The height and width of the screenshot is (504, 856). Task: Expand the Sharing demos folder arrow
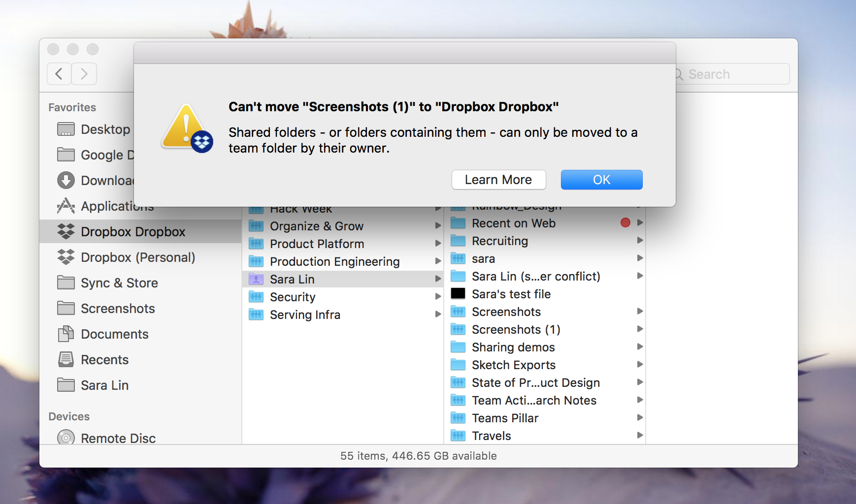tap(640, 346)
